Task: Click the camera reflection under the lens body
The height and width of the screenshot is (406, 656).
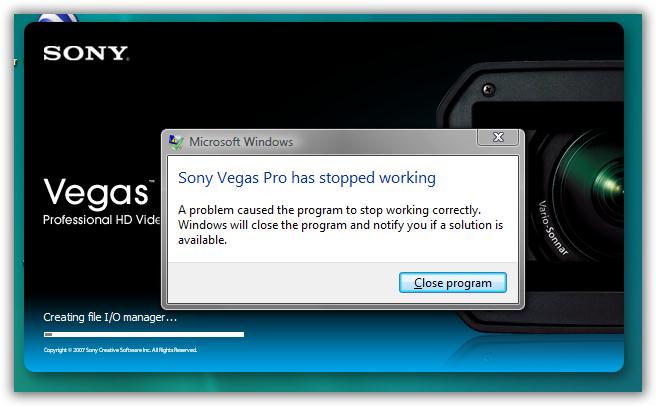Action: (536, 352)
